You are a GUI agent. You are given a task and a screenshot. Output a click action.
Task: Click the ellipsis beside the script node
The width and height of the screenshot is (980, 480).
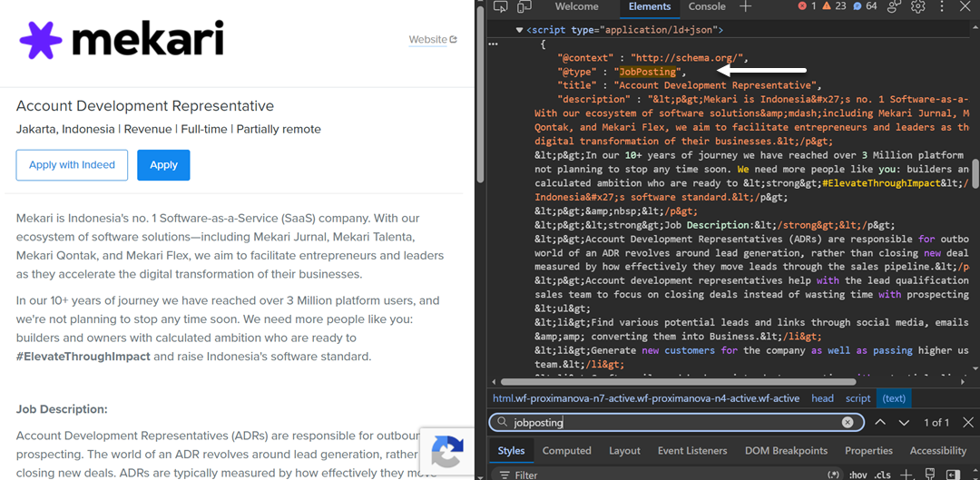(x=493, y=44)
